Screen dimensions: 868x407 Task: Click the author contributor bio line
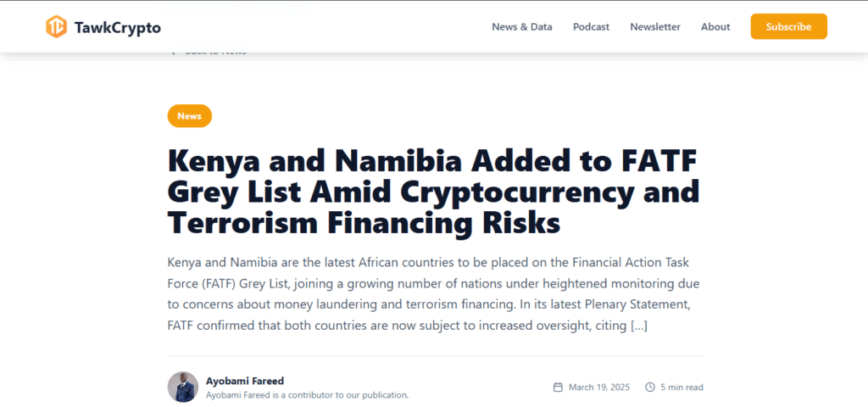[307, 394]
